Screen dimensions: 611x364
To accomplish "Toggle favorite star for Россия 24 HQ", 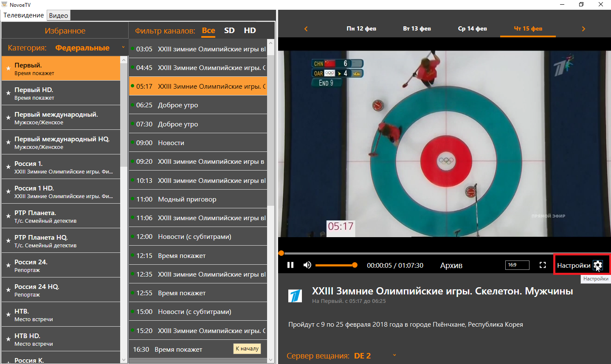I will tap(8, 290).
